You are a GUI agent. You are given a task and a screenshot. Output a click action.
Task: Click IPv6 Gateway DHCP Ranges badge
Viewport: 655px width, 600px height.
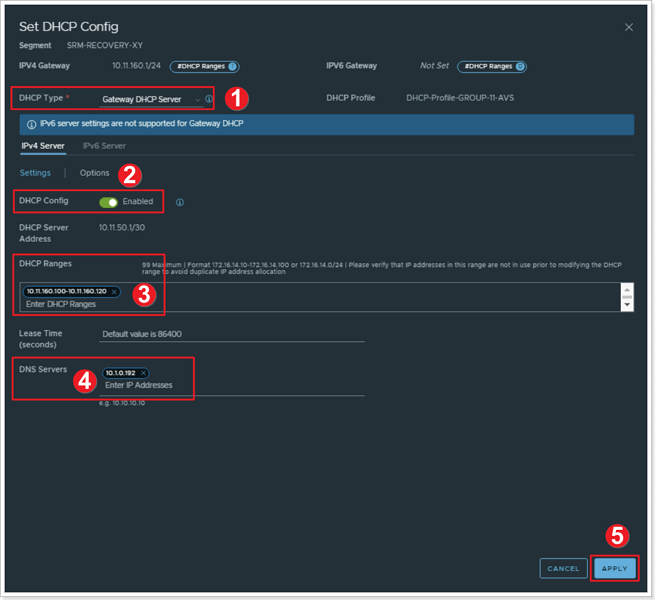(x=492, y=66)
